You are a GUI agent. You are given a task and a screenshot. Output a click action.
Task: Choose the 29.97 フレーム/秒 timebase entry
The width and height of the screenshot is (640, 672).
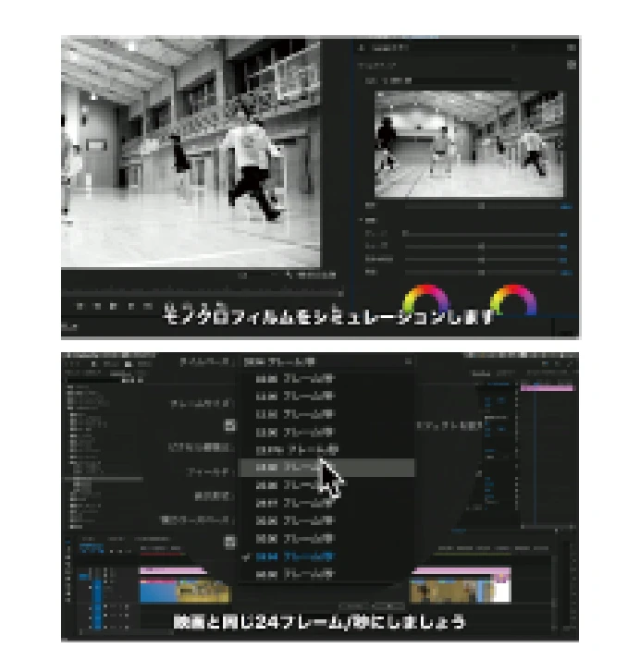point(327,503)
